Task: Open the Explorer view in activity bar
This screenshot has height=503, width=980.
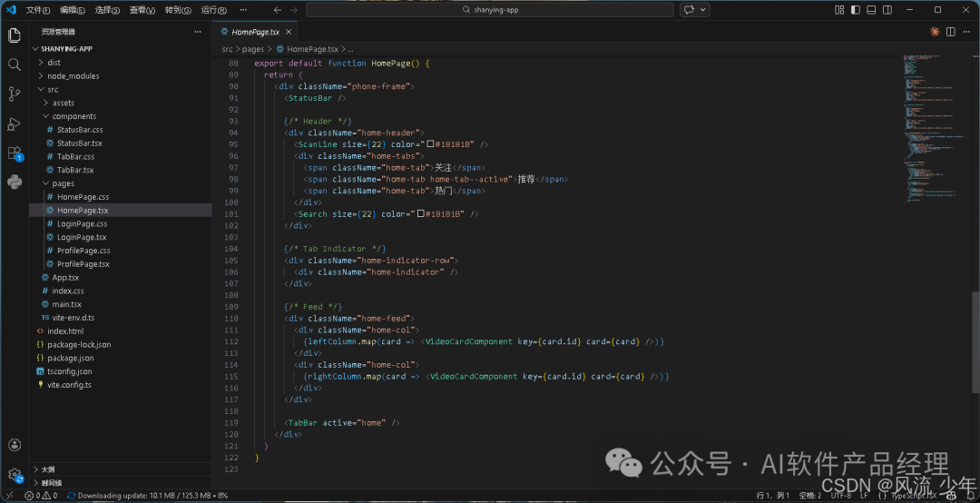Action: (14, 35)
